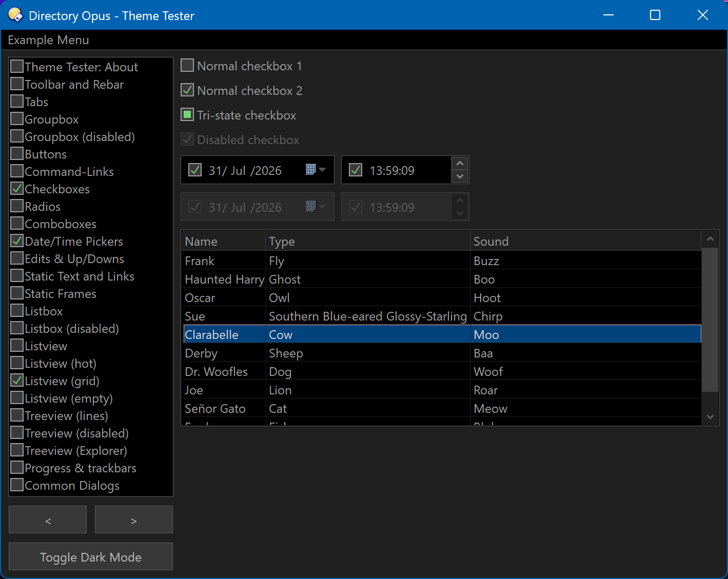Viewport: 728px width, 579px height.
Task: Uncheck the Listview (grid) item
Action: (17, 381)
